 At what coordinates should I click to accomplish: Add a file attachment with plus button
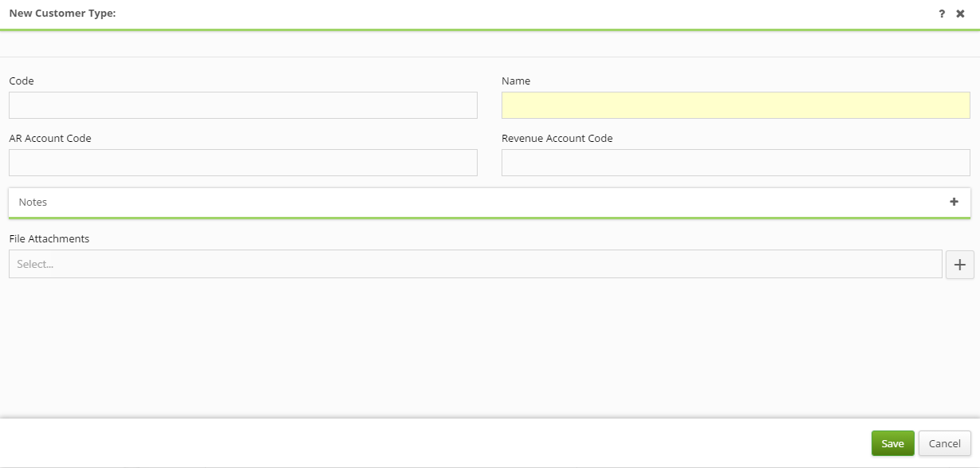click(959, 265)
